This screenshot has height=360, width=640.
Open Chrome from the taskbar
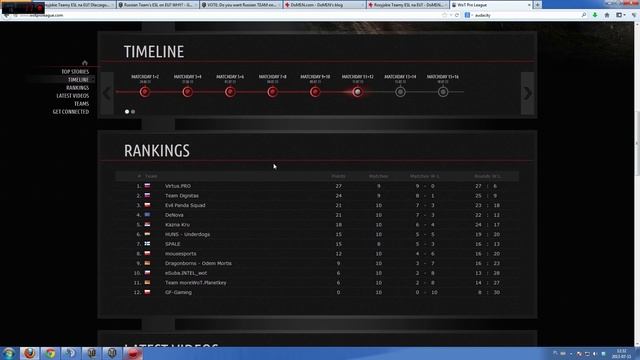pos(50,353)
